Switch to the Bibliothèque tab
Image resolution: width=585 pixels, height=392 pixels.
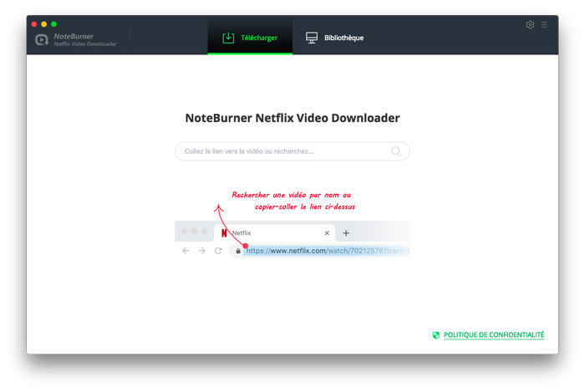pos(334,38)
